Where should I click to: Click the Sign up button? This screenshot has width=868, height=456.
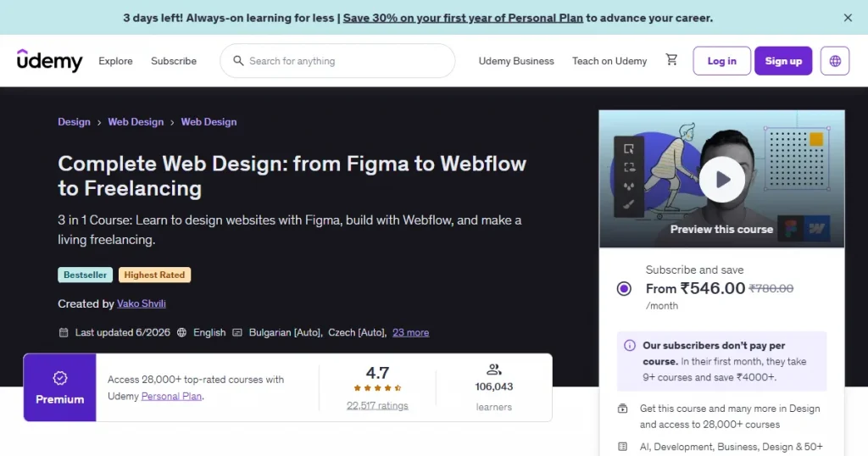pos(783,61)
